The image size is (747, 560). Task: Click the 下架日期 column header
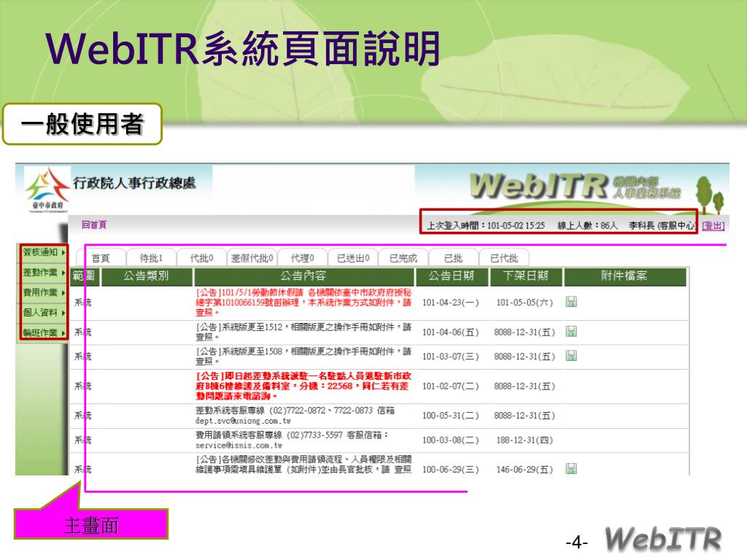tap(525, 276)
